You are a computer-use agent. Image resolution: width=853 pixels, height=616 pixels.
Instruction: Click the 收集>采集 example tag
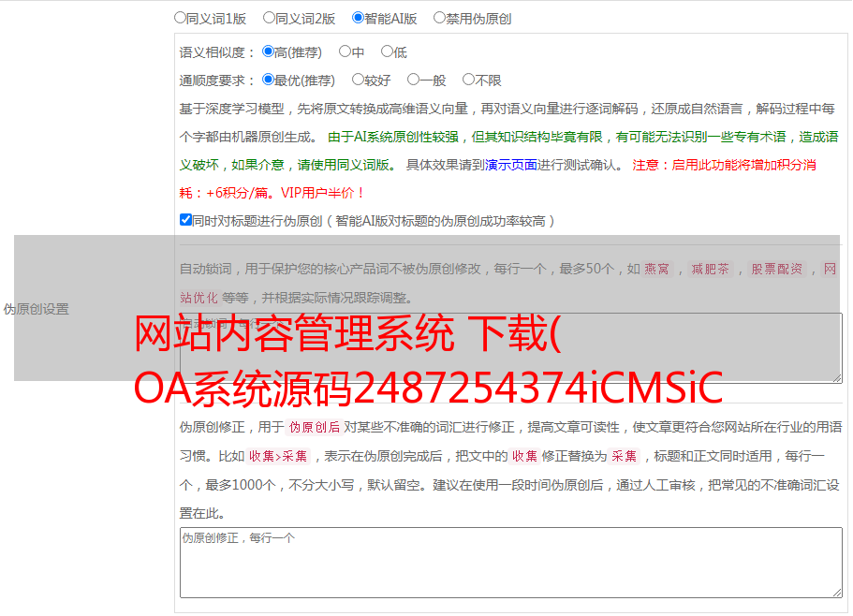coord(278,456)
